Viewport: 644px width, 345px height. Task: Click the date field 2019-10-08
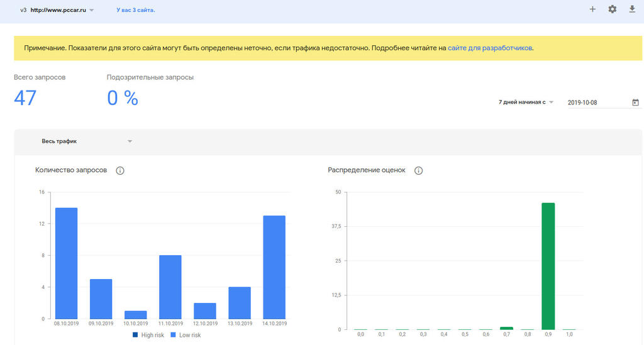pyautogui.click(x=594, y=102)
